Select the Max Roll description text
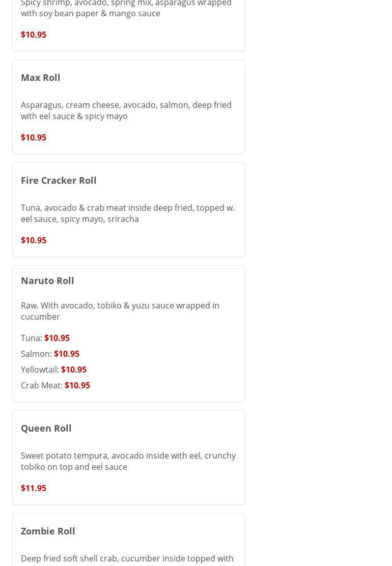Screen dimensions: 392x566 (126, 110)
